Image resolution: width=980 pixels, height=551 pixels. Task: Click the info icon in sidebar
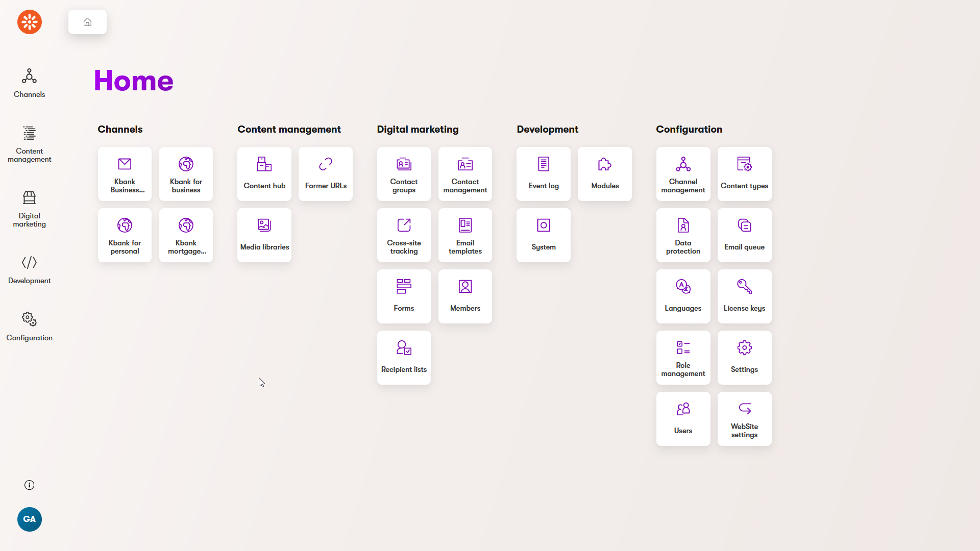(x=30, y=485)
